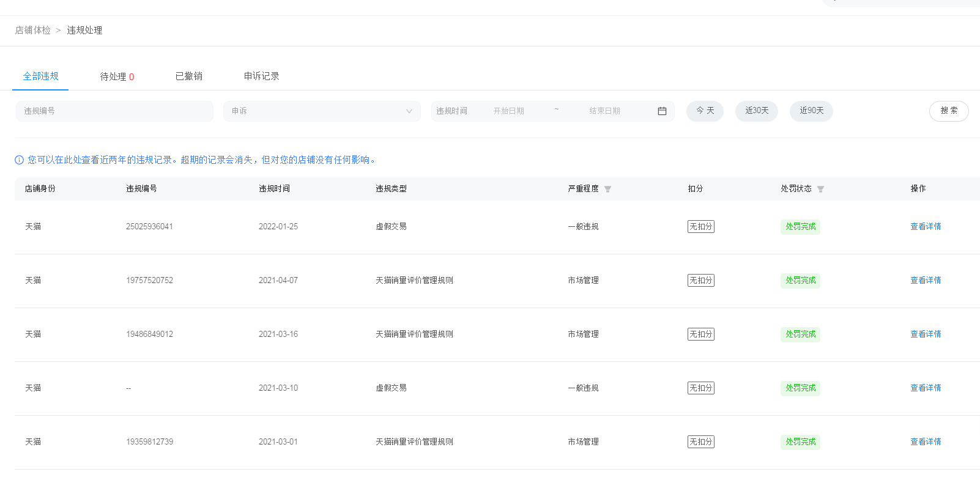Viewport: 980px width, 480px height.
Task: Open the 申诉记录 tab
Action: [x=261, y=76]
